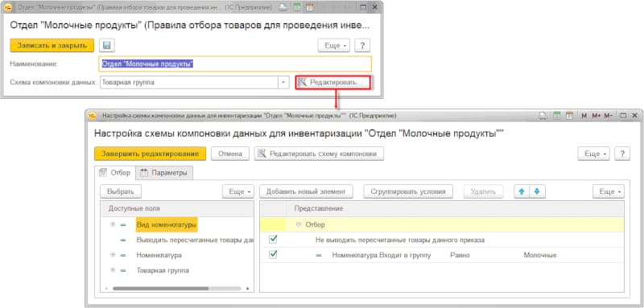Uncheck Не выводить пересчитанные товары данного приказа
The image size is (644, 308).
click(x=273, y=240)
